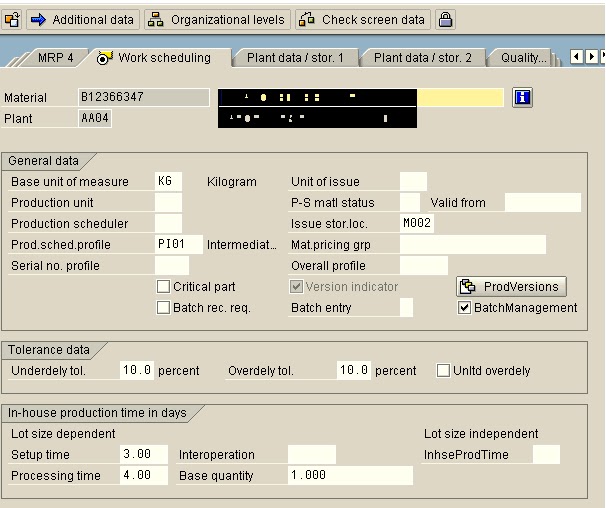Open Plant data / stor. 2 tab
This screenshot has height=508, width=606.
(x=423, y=58)
